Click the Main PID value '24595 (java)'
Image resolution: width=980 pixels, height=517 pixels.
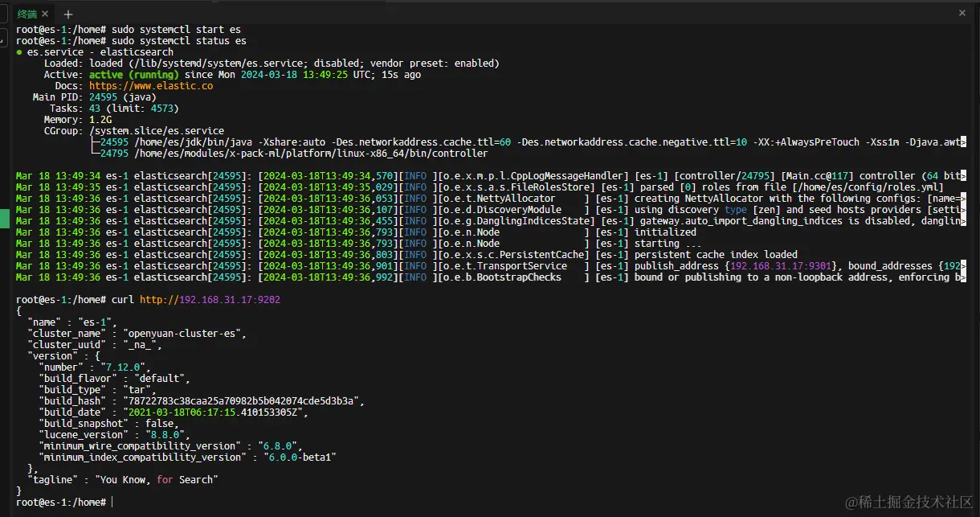(x=123, y=96)
